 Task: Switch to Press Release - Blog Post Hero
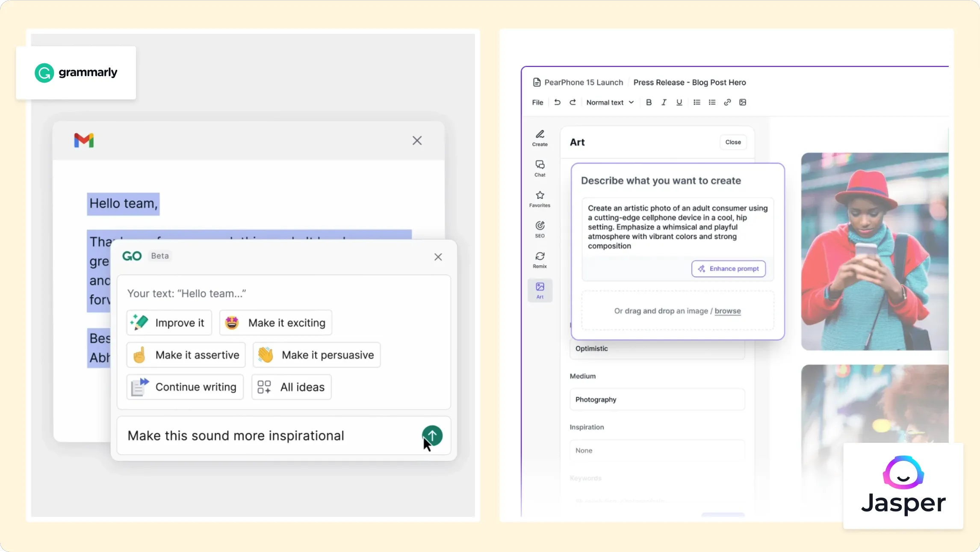[x=689, y=82]
